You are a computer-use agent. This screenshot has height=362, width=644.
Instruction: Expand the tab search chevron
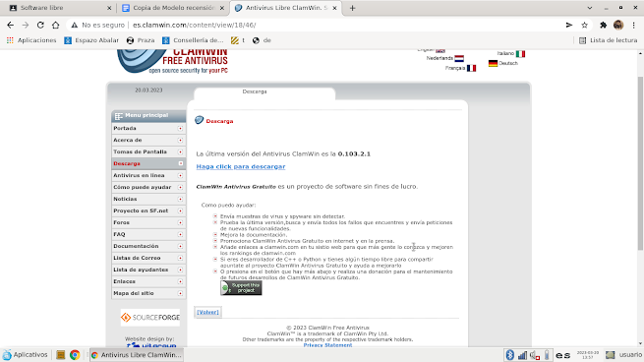[590, 8]
